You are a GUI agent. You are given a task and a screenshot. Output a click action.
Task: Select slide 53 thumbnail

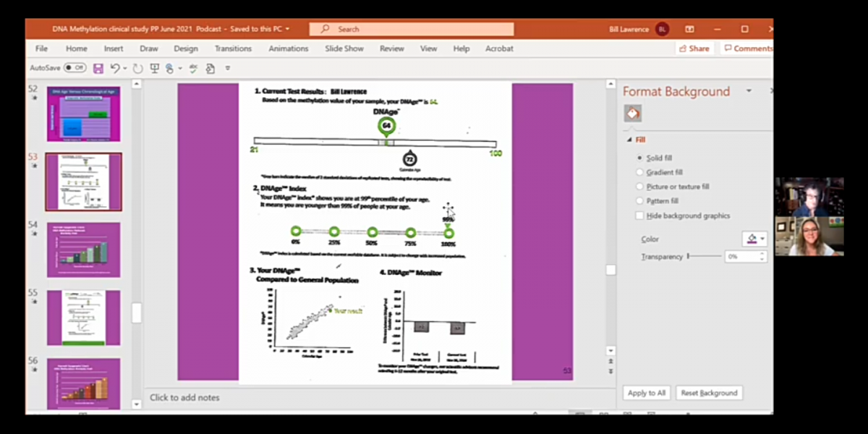pos(83,182)
